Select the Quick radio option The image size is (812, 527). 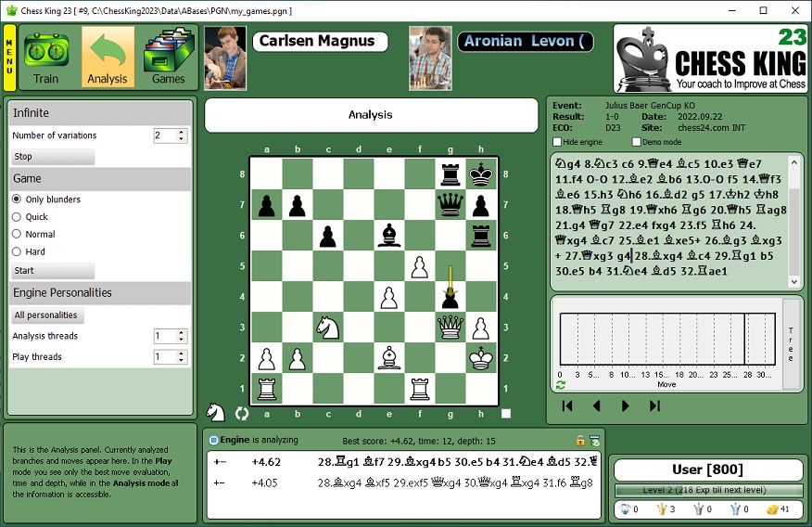tap(17, 216)
